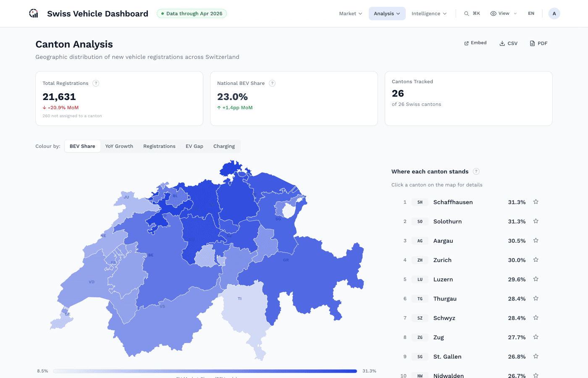Click the BEV share colour gradient legend
This screenshot has height=378, width=588.
point(205,371)
